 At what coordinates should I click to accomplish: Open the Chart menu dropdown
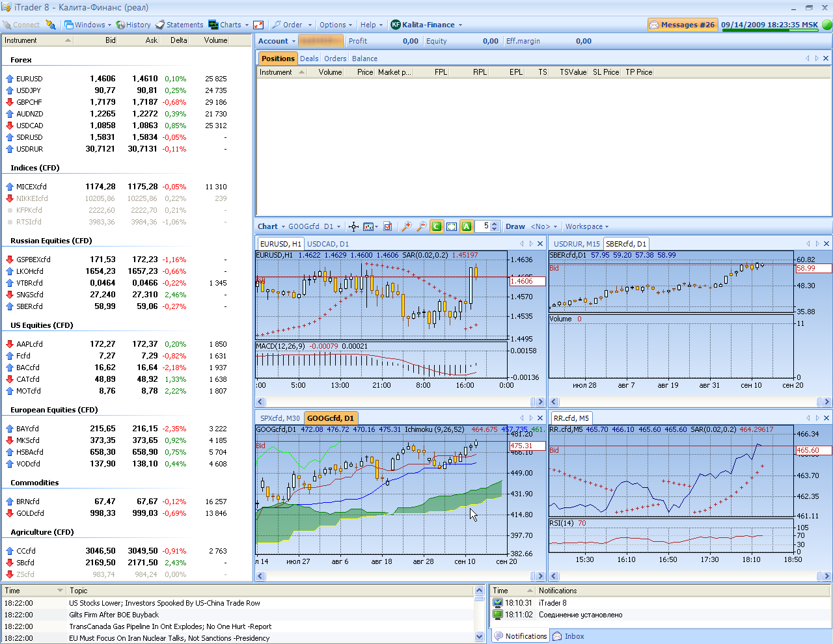(271, 226)
